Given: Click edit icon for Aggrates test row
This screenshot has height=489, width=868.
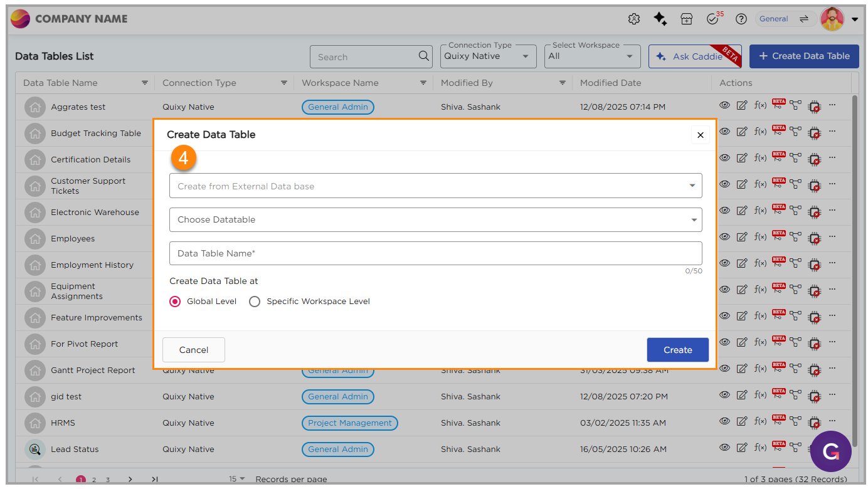Looking at the screenshot, I should 742,105.
